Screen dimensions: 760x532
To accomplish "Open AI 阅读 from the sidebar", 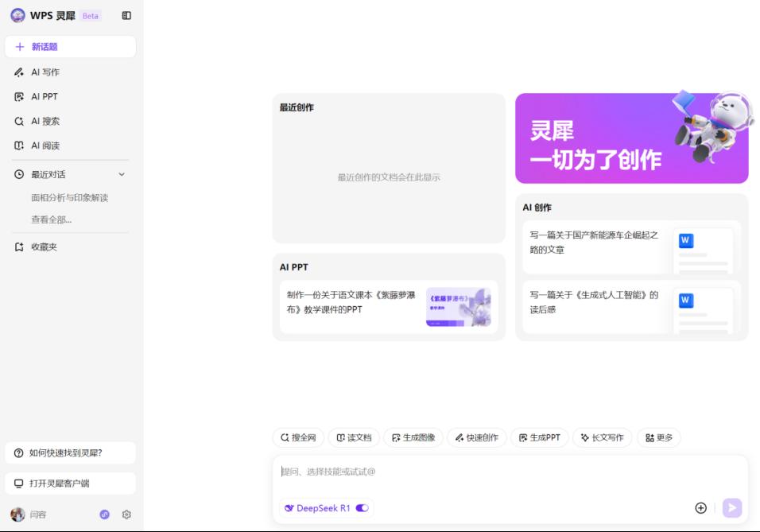I will point(70,146).
